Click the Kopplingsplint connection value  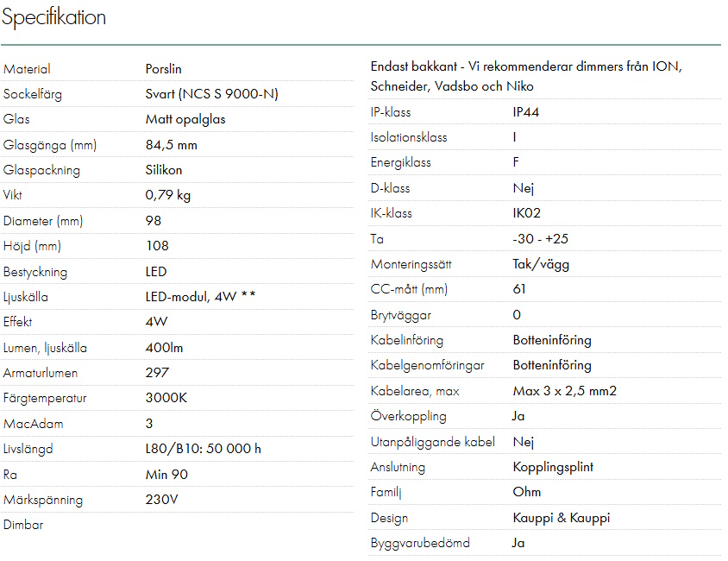[x=553, y=467]
